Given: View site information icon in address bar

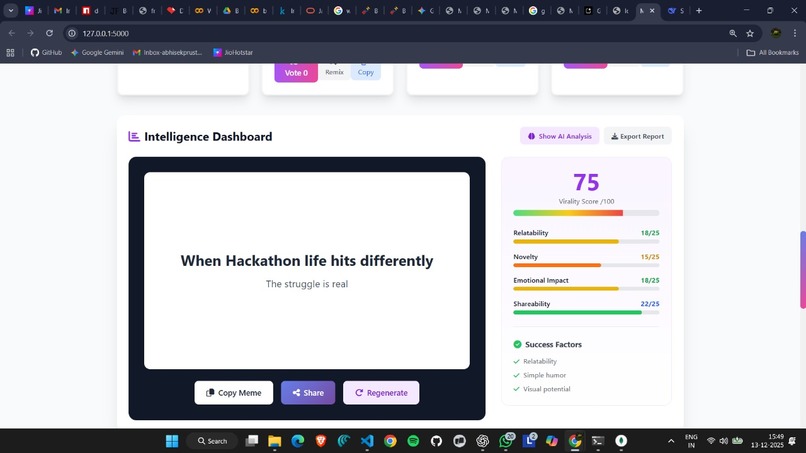Looking at the screenshot, I should click(72, 33).
